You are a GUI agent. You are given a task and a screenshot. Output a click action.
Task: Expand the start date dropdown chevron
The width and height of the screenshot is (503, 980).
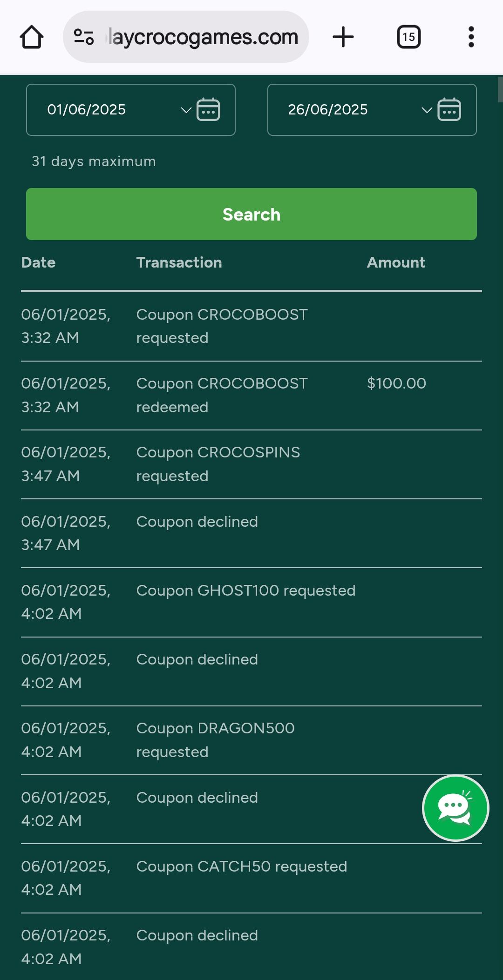pyautogui.click(x=186, y=110)
